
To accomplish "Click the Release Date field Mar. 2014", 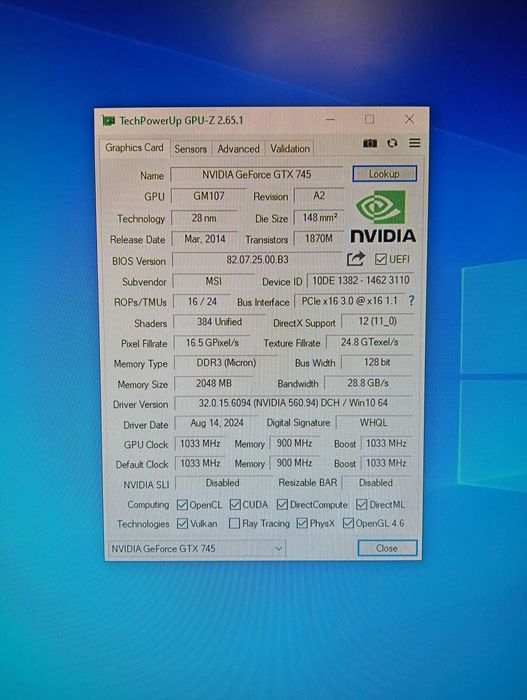I will pyautogui.click(x=205, y=239).
